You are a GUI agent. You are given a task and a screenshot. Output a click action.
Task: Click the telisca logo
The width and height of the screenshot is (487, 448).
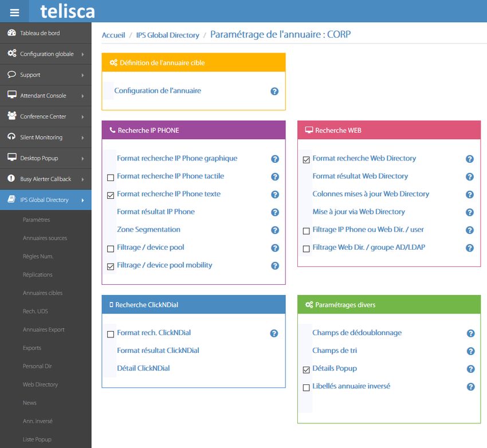67,11
